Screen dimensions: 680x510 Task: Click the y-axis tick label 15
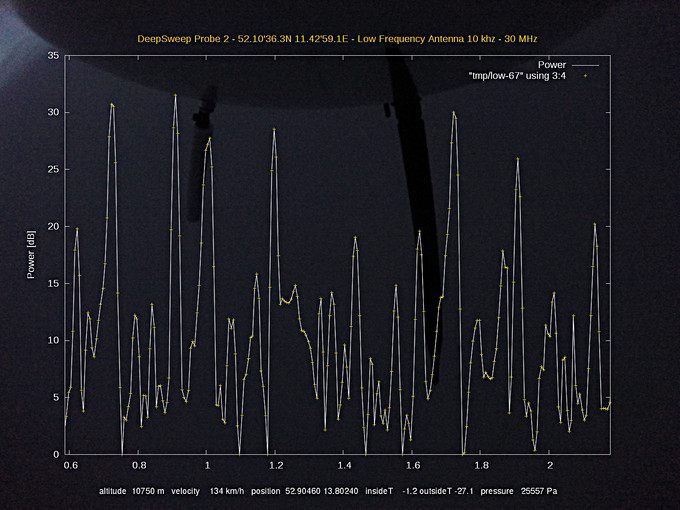(53, 284)
